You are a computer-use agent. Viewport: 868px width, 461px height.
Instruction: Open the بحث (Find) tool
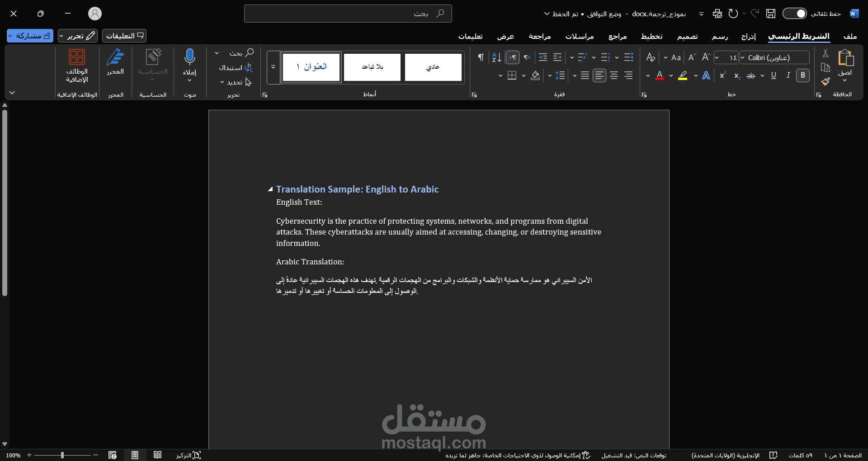(x=241, y=53)
